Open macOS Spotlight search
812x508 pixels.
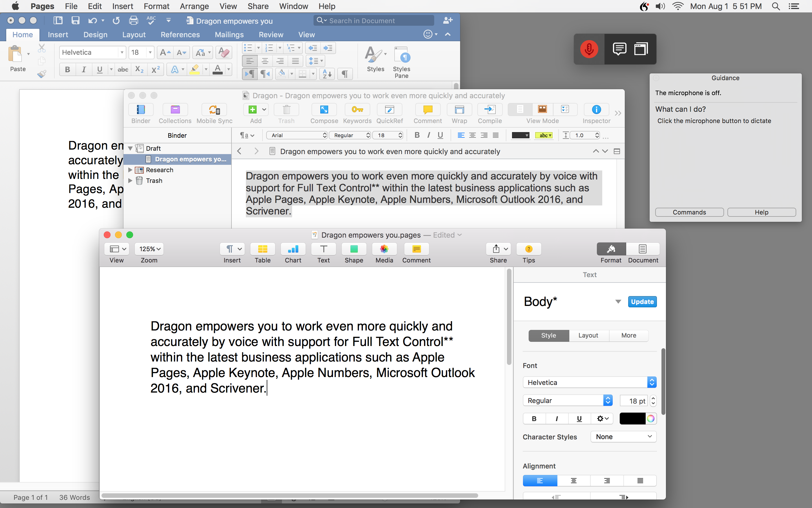tap(775, 6)
